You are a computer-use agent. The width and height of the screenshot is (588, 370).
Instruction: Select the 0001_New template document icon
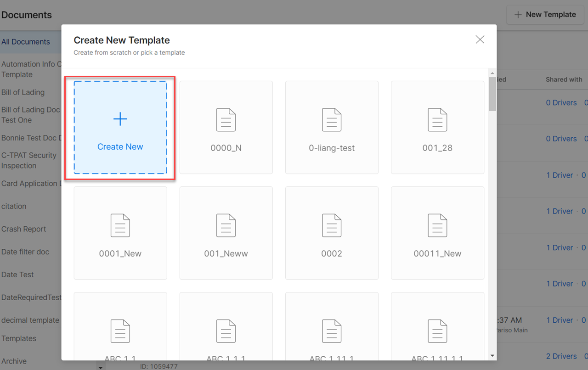[120, 225]
